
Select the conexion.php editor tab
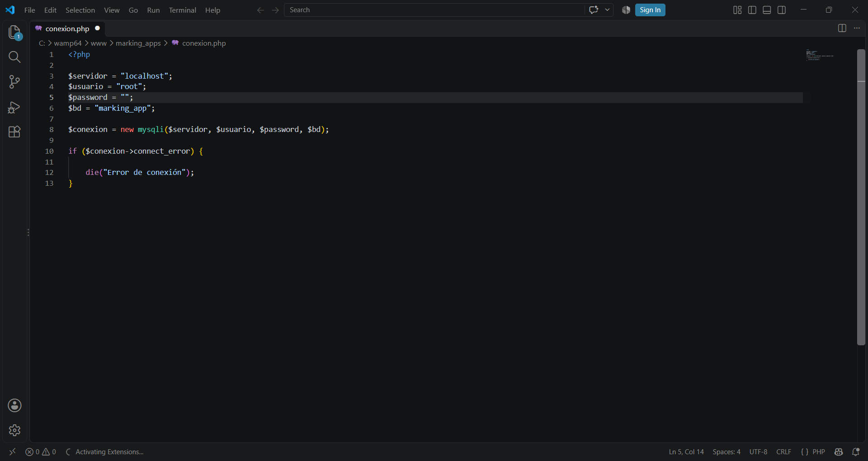68,28
